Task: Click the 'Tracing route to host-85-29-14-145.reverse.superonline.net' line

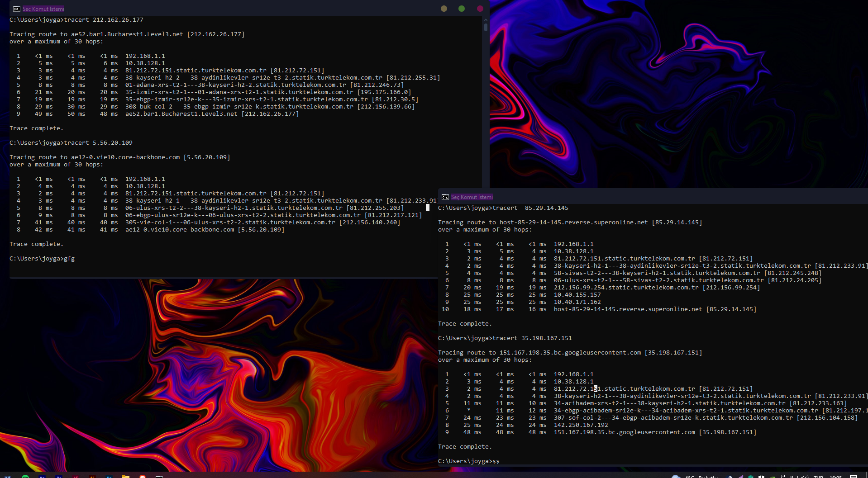Action: pyautogui.click(x=570, y=222)
